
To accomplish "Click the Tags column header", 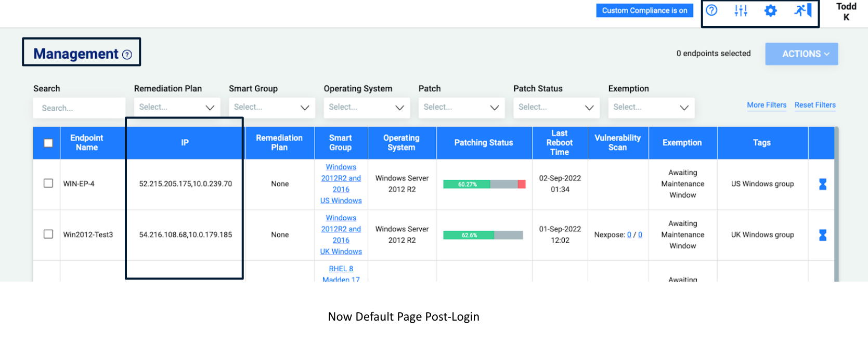I will click(762, 143).
